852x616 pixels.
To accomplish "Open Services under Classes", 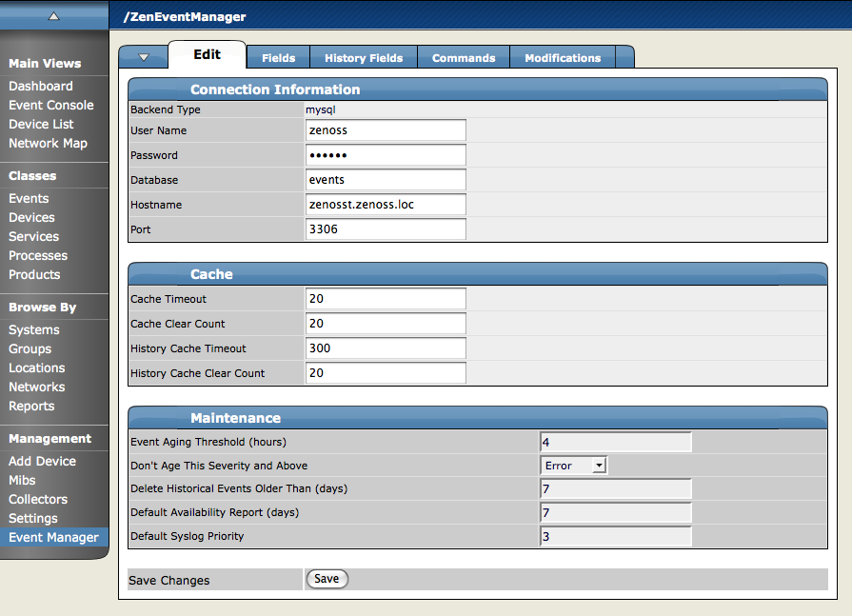I will coord(33,236).
